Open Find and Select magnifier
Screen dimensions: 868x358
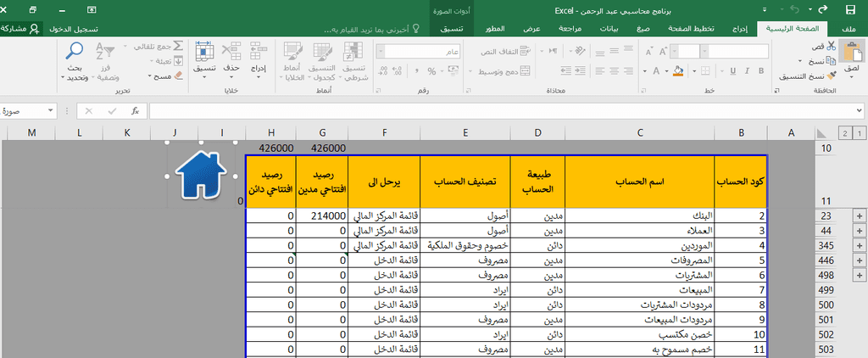[75, 52]
